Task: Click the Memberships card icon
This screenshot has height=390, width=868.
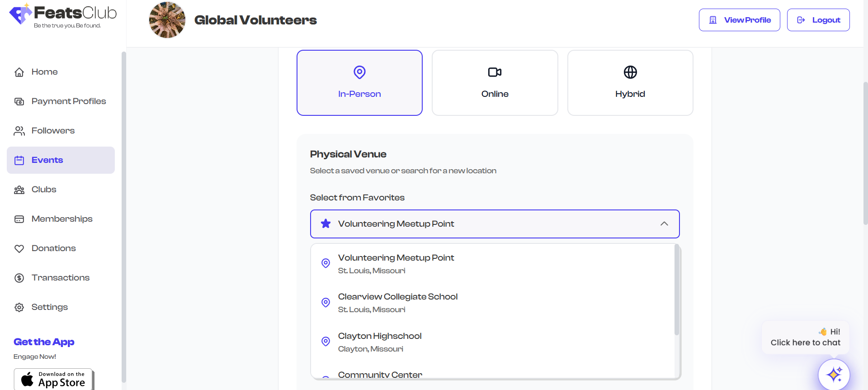Action: pyautogui.click(x=19, y=219)
